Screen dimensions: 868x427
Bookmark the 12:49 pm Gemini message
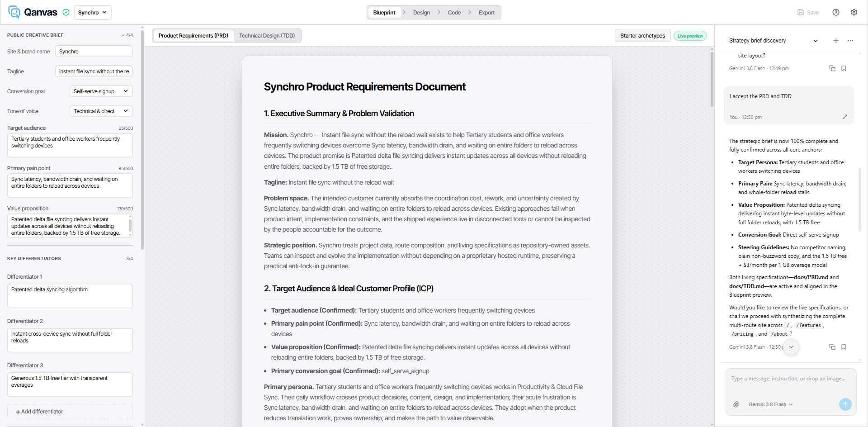(844, 68)
